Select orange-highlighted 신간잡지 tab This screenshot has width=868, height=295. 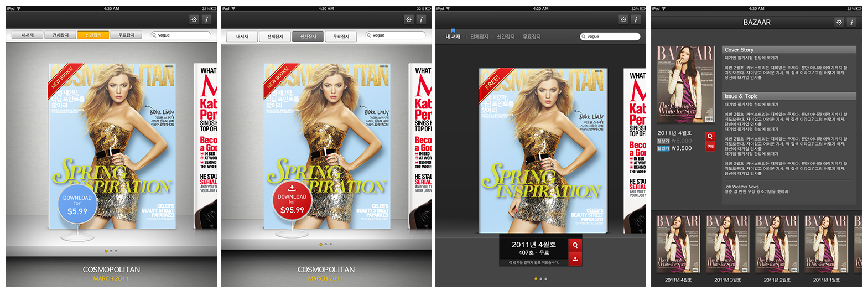(93, 35)
